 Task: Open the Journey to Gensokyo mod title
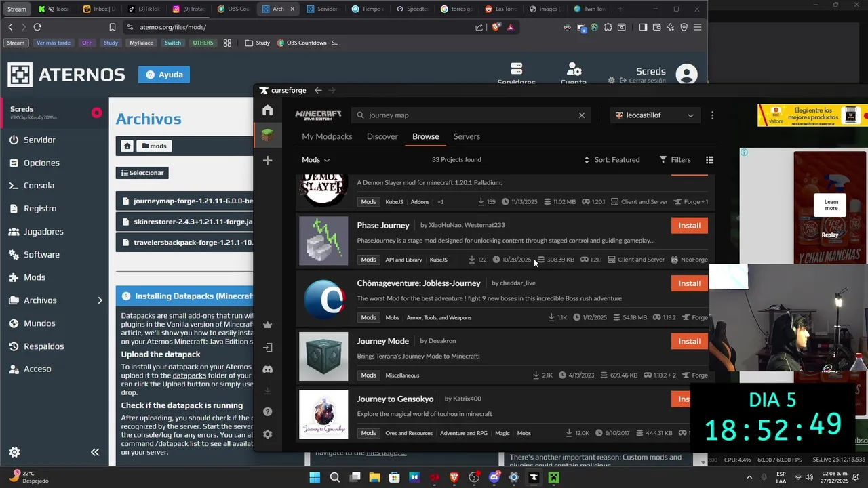click(x=395, y=399)
